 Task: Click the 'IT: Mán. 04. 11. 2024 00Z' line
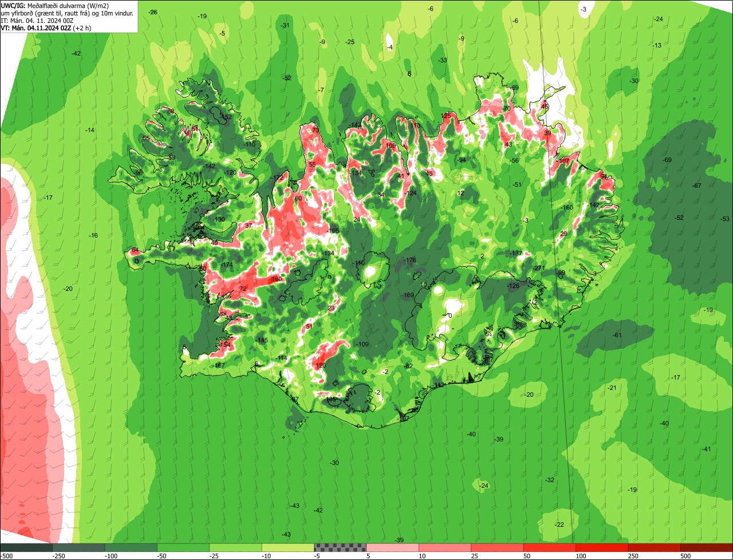click(x=38, y=20)
